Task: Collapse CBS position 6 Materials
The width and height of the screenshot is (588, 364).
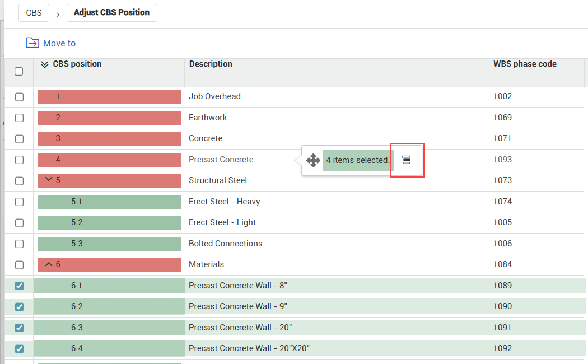Action: (x=49, y=264)
